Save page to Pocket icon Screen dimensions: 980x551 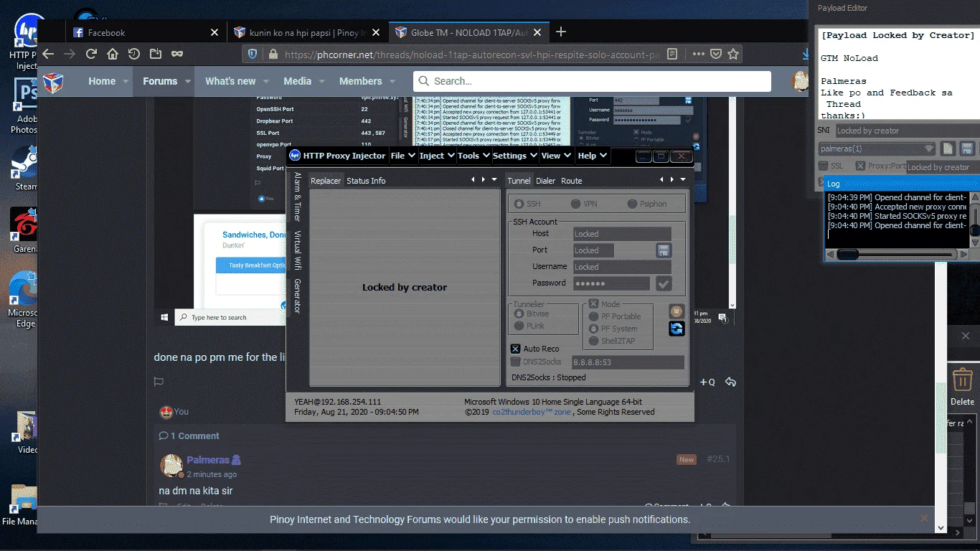716,54
